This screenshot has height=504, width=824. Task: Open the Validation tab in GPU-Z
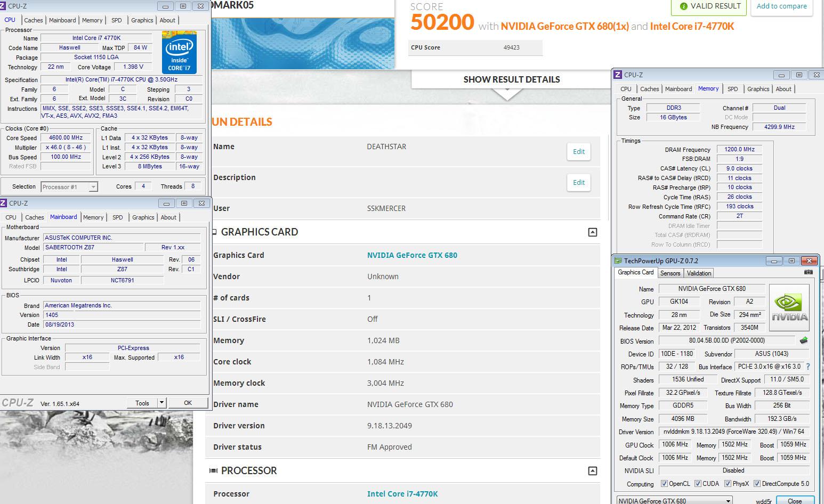699,273
